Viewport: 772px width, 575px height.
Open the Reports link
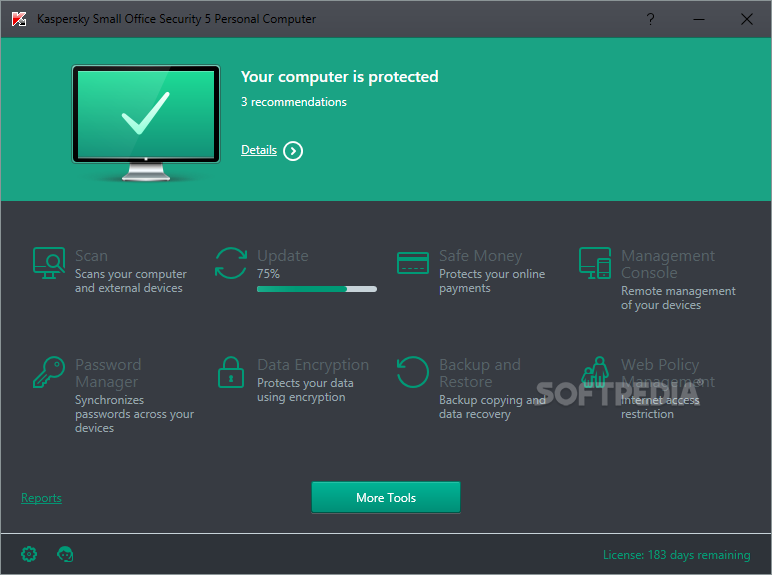pos(41,498)
